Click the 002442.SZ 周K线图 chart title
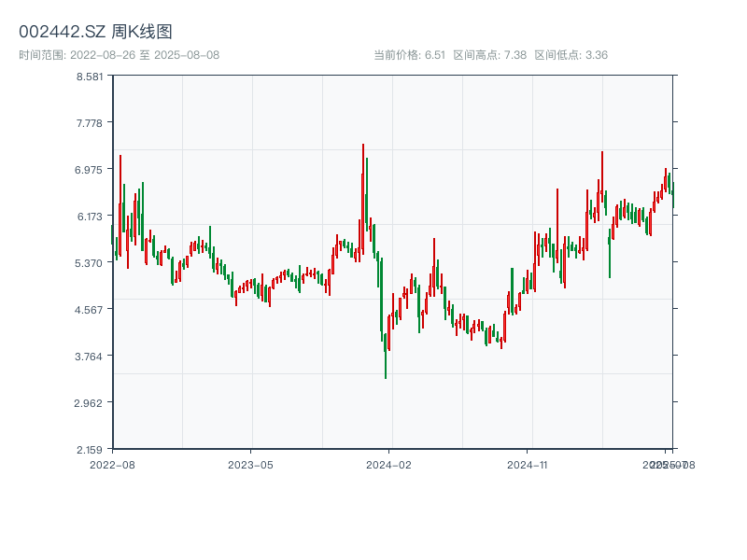Image resolution: width=747 pixels, height=560 pixels. [95, 33]
